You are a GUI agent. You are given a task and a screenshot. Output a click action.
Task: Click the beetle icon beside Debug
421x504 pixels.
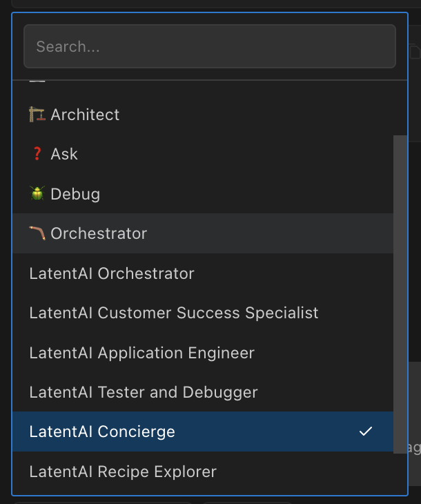coord(37,193)
